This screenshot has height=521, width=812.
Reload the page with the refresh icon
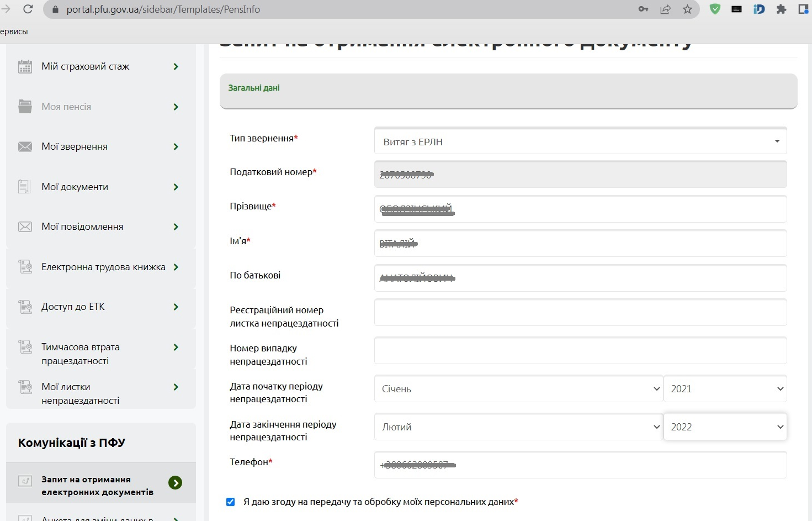click(28, 9)
